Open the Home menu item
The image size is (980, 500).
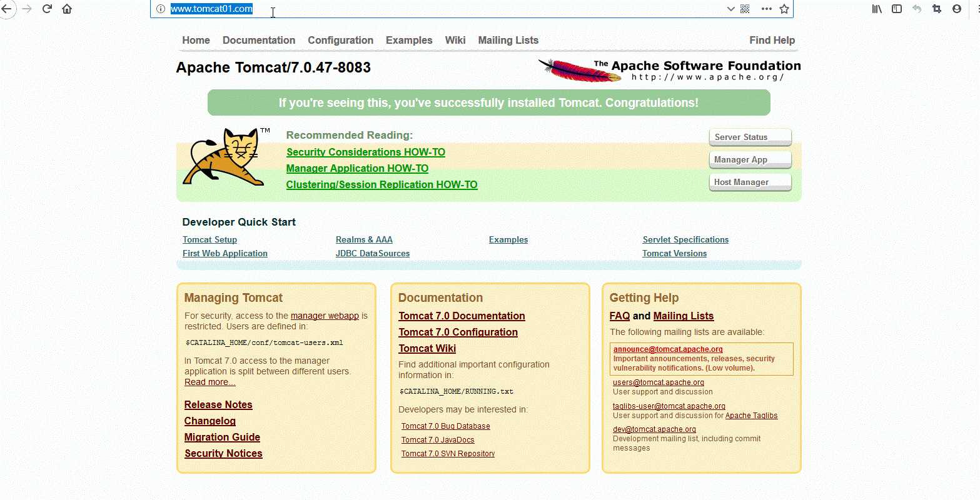[x=196, y=40]
